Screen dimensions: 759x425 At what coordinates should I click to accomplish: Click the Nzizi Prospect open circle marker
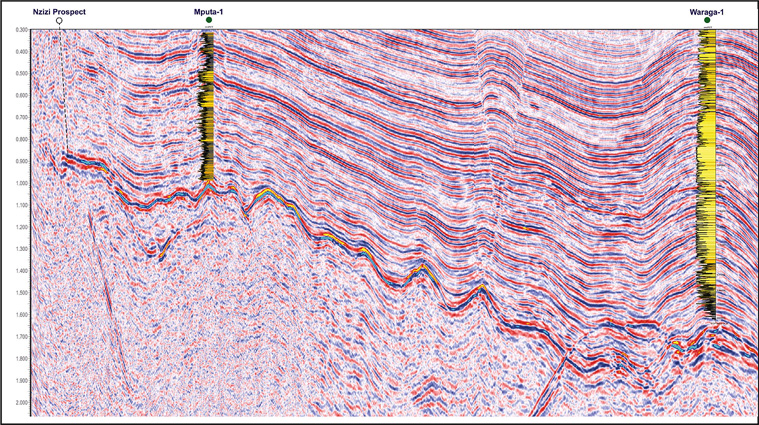tap(60, 20)
